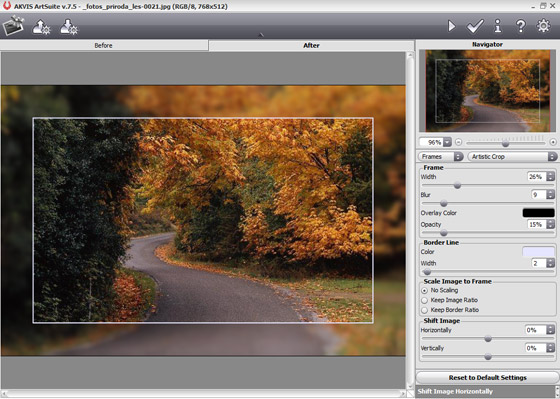Click the vertical scrollbar of the image view

coord(410,221)
